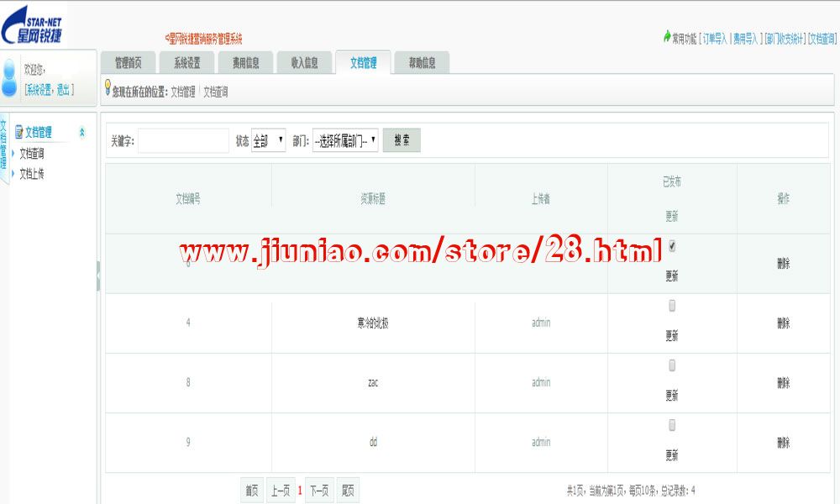
Task: Click the 上传者 column header
Action: point(540,199)
